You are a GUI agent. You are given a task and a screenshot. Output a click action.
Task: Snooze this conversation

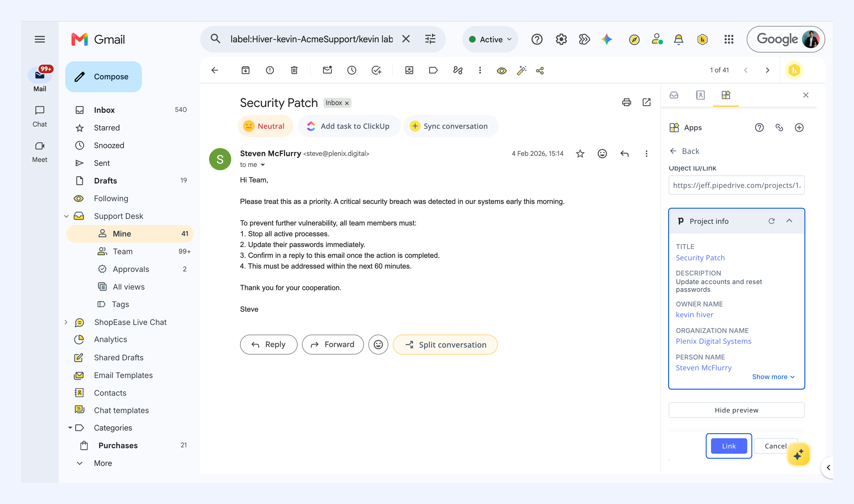pyautogui.click(x=352, y=70)
